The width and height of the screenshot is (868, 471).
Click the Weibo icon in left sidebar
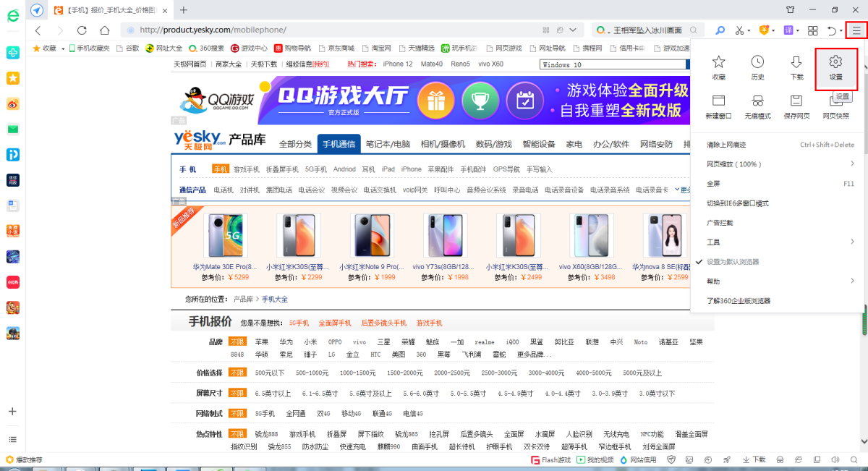13,103
